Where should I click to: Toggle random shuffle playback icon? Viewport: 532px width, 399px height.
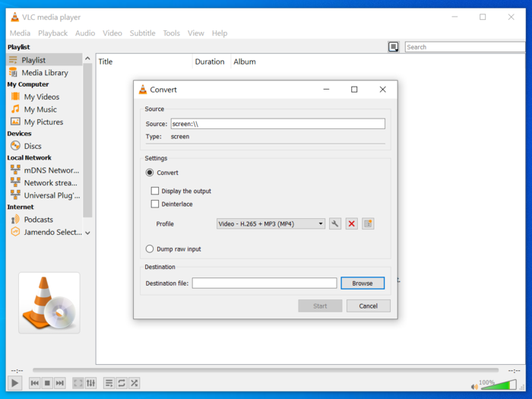pos(135,383)
